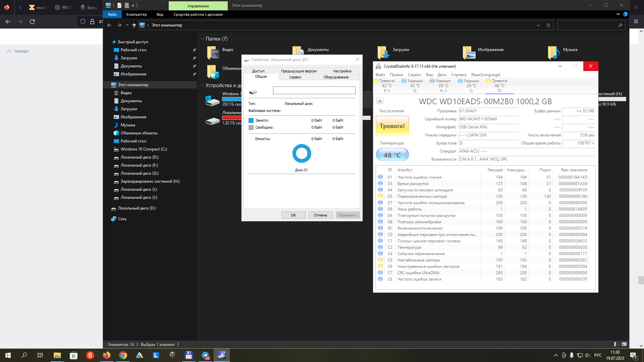Click the 48 °C temperature indicator
This screenshot has width=644, height=362.
[392, 155]
